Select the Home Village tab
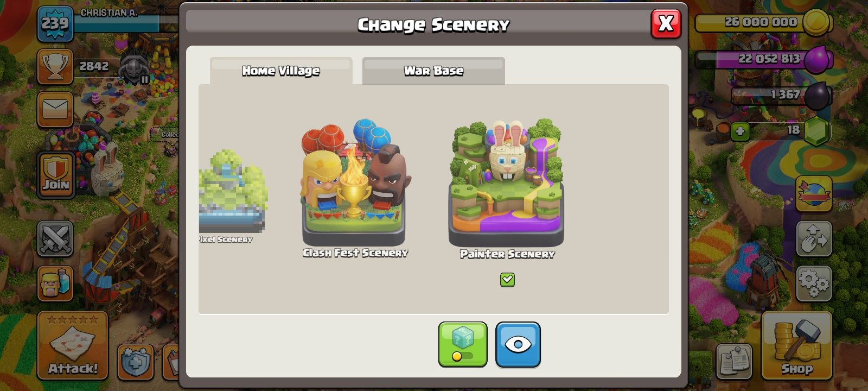Viewport: 868px width, 391px height. click(x=281, y=71)
